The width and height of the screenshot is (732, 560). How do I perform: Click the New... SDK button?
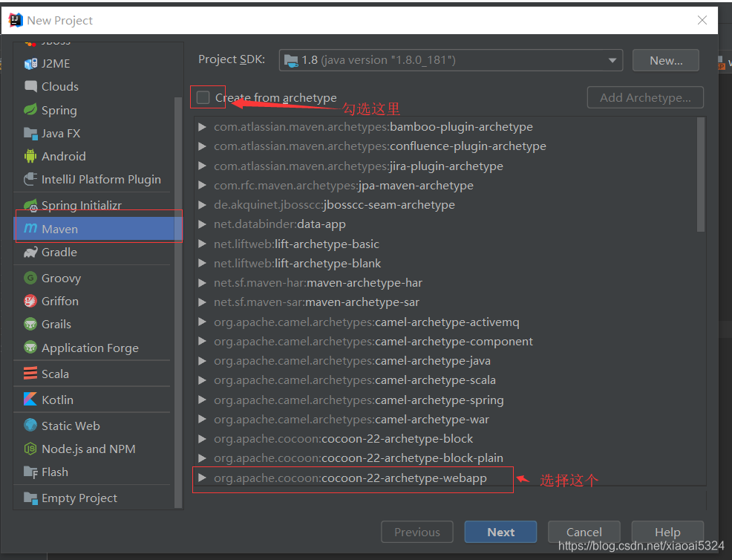[666, 60]
